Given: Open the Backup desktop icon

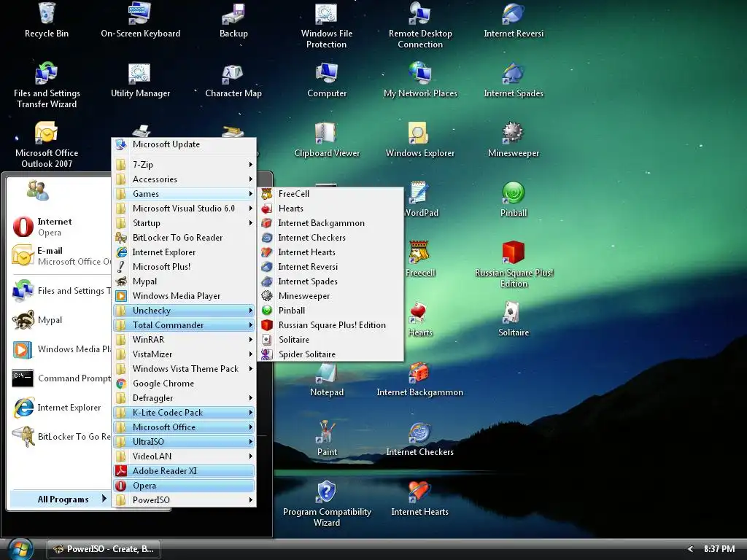Looking at the screenshot, I should (x=233, y=20).
